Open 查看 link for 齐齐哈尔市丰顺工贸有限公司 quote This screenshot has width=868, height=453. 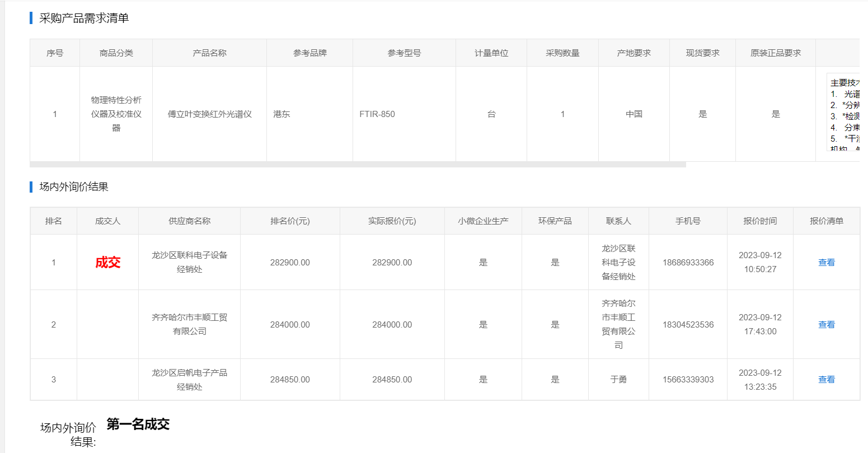coord(826,325)
